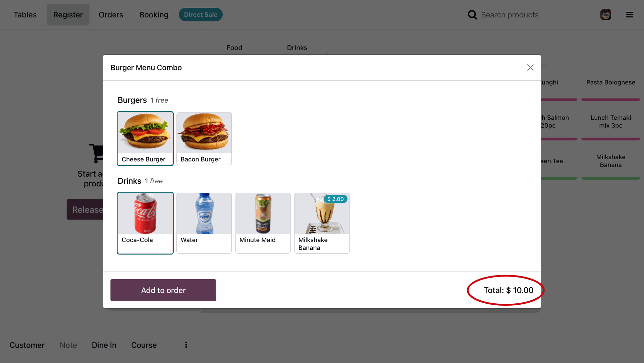Viewport: 644px width, 363px height.
Task: Pick Coca-Cola as the combo drink
Action: point(145,223)
